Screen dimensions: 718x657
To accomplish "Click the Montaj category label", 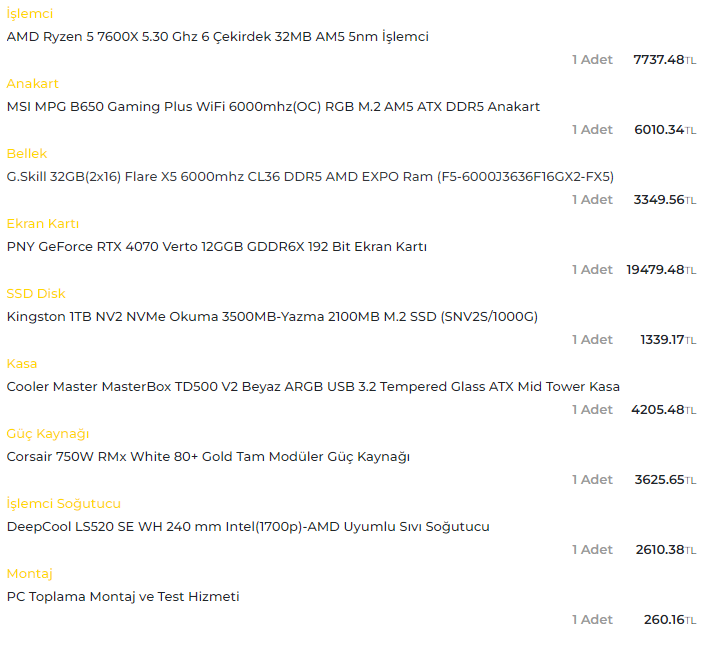I will point(29,574).
